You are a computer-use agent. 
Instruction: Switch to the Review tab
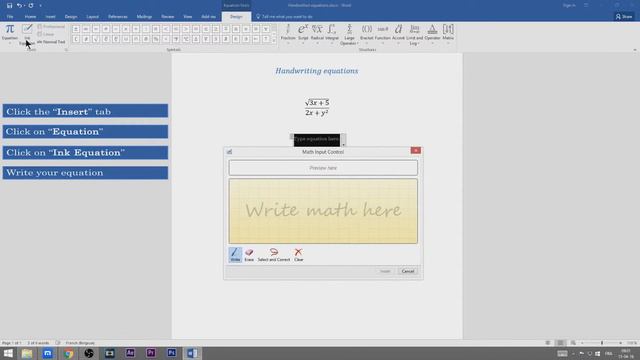pos(167,17)
